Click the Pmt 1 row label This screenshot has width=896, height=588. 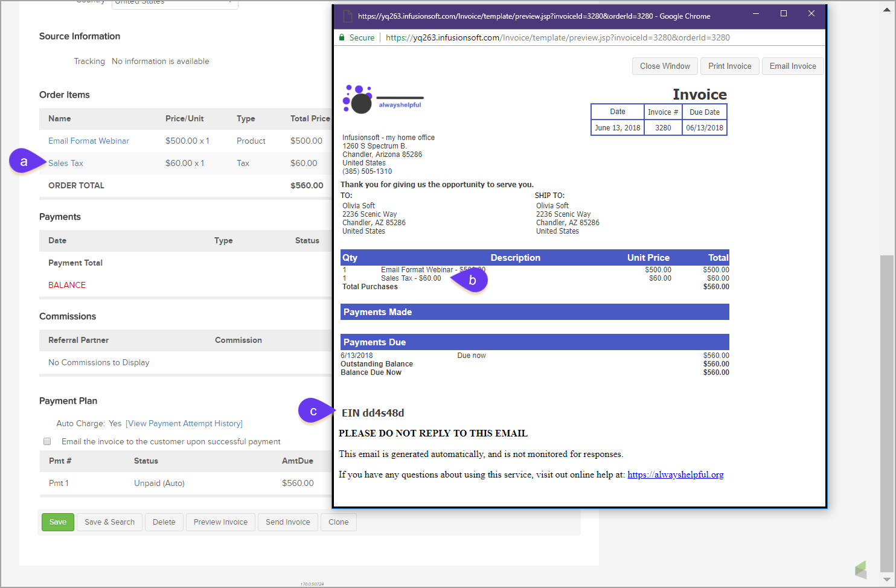click(x=59, y=483)
